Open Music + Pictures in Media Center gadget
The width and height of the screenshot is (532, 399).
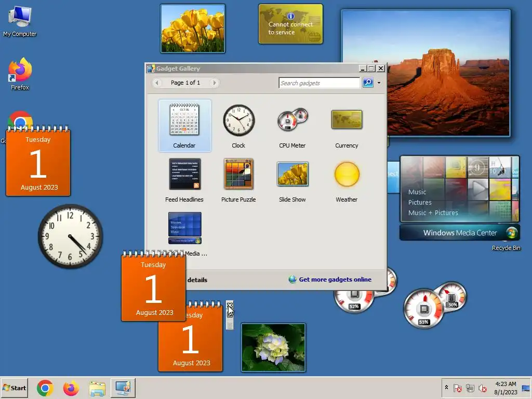pyautogui.click(x=433, y=212)
